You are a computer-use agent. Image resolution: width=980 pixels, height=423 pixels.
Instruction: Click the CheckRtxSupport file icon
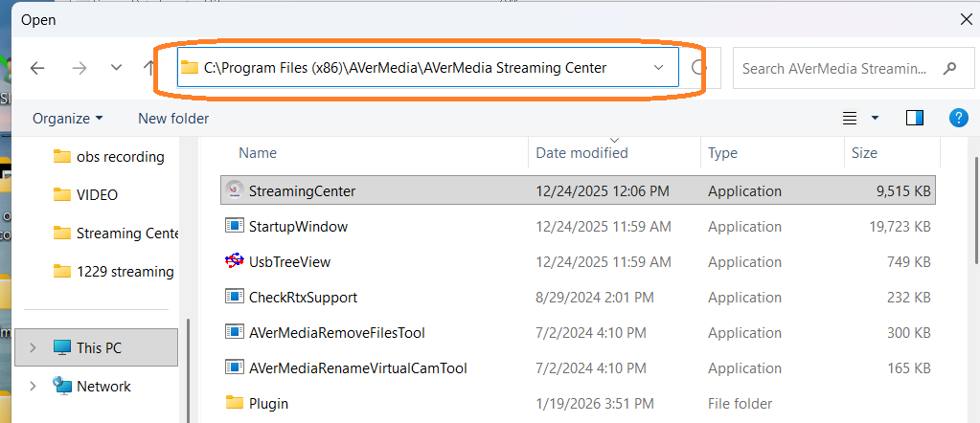click(234, 297)
